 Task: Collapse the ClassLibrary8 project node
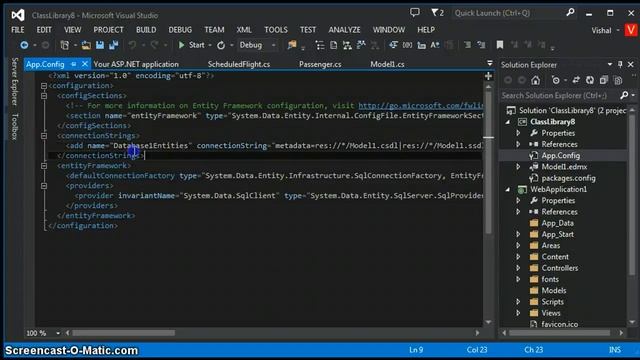pos(508,122)
